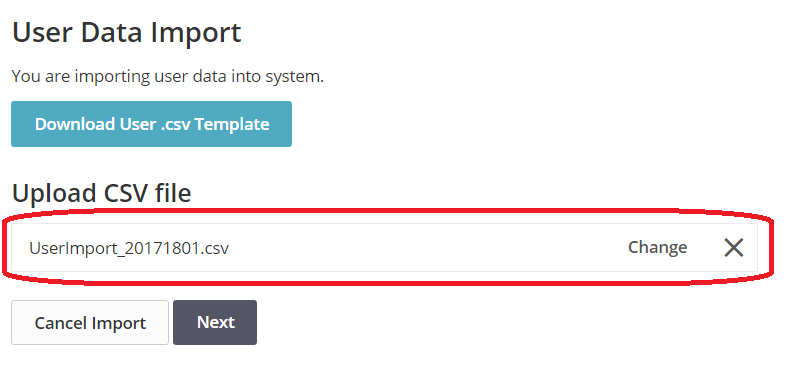Hit the dark Next button to continue
This screenshot has height=365, width=792.
(x=215, y=323)
